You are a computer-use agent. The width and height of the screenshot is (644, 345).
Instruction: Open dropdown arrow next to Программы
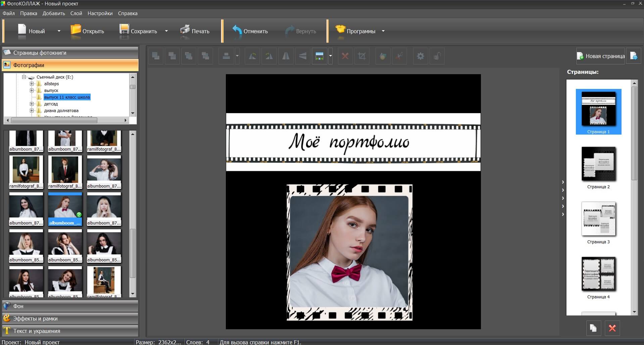pyautogui.click(x=383, y=31)
